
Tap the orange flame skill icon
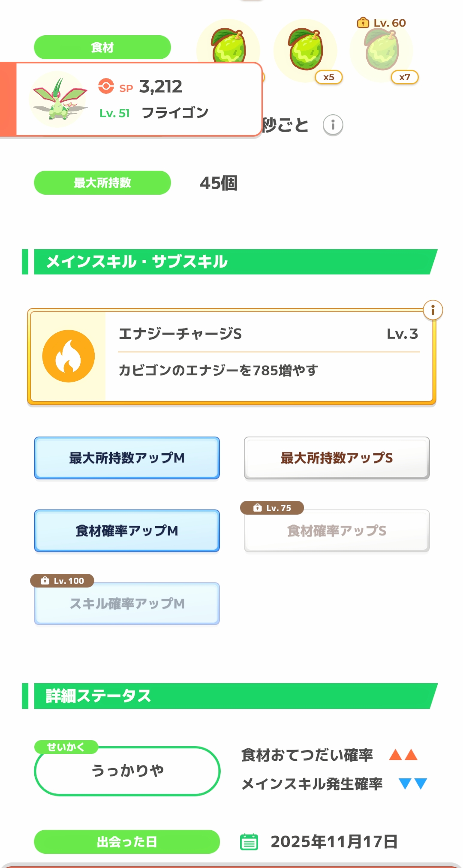coord(69,356)
